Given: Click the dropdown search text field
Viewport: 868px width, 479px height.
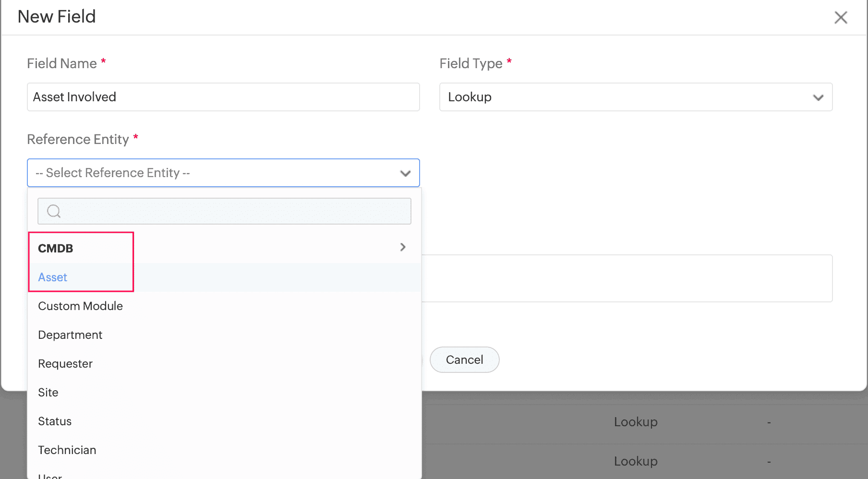Looking at the screenshot, I should [x=224, y=211].
